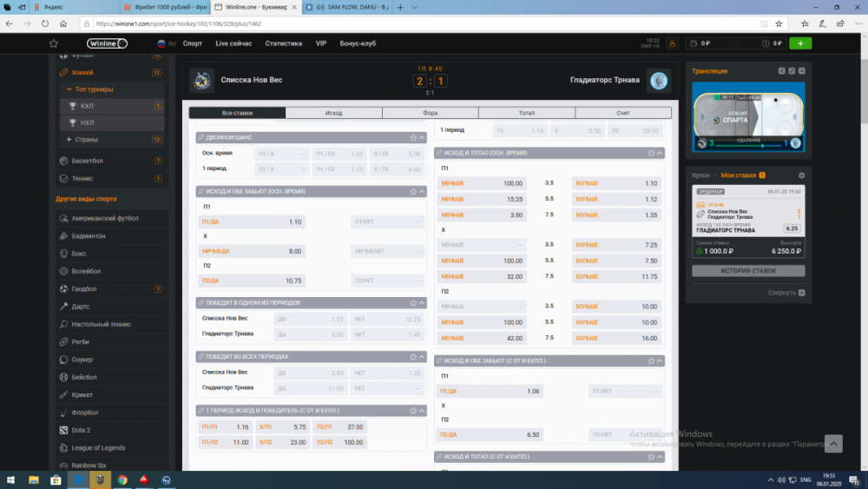Switch to the Тотал bets tab
Image resolution: width=868 pixels, height=489 pixels.
tap(526, 113)
